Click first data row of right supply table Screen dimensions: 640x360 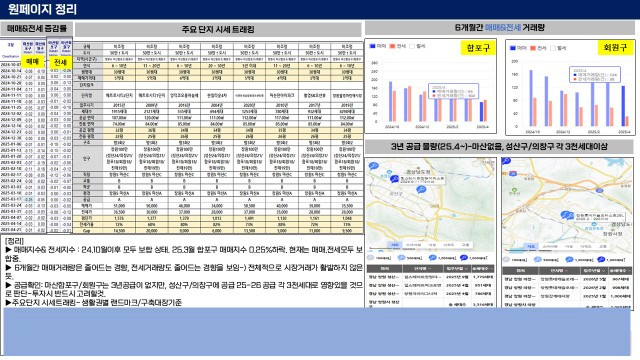pyautogui.click(x=568, y=279)
